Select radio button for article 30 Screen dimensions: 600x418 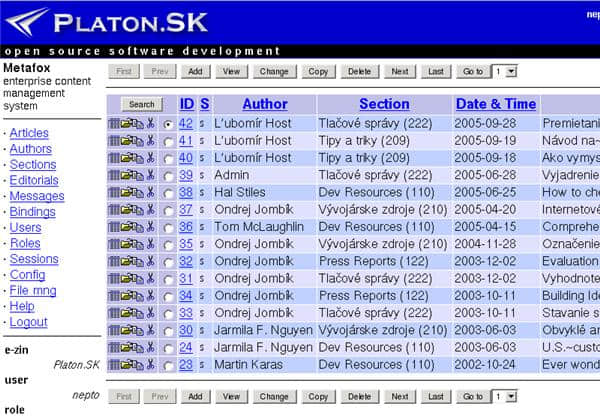point(168,331)
